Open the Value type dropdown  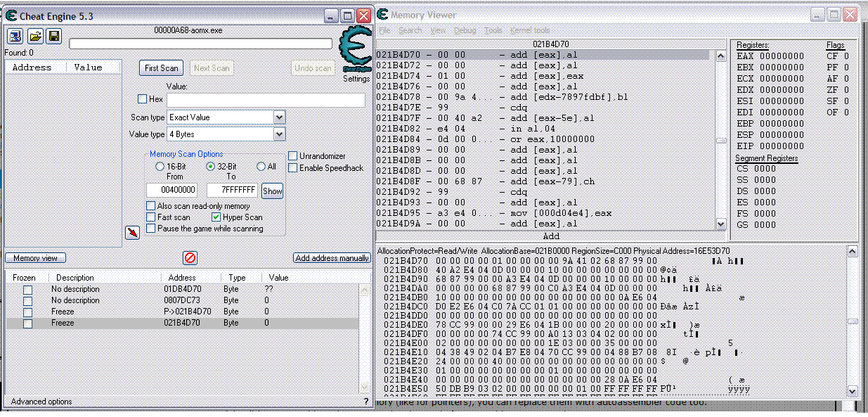(279, 134)
